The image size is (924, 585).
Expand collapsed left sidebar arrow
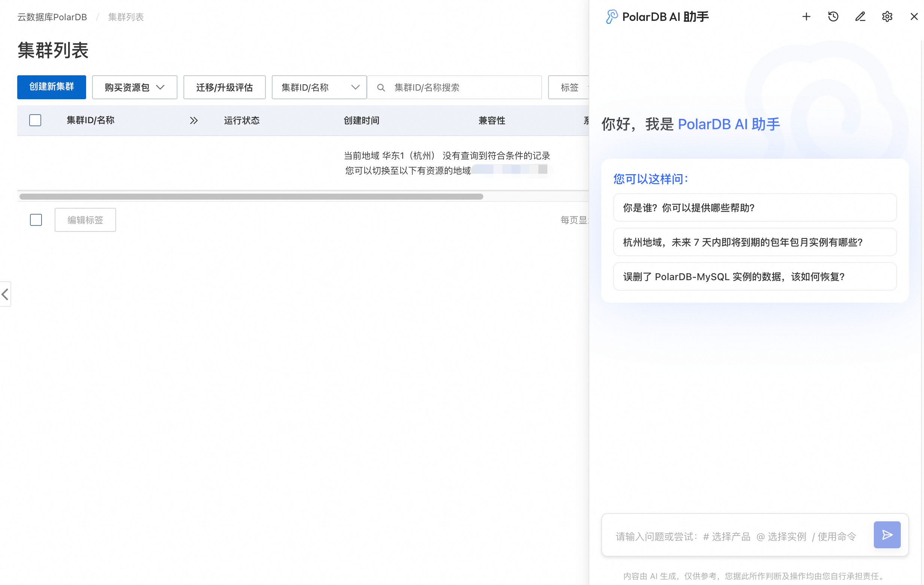[5, 294]
